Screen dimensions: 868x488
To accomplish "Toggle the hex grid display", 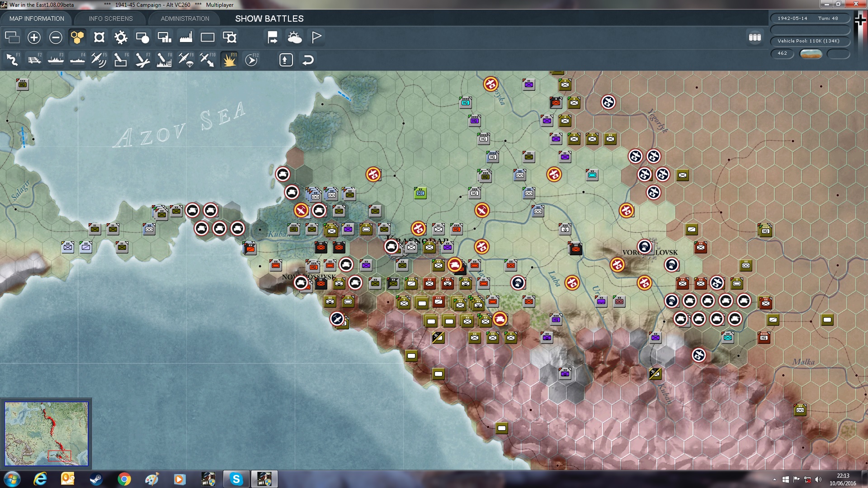I will point(77,38).
